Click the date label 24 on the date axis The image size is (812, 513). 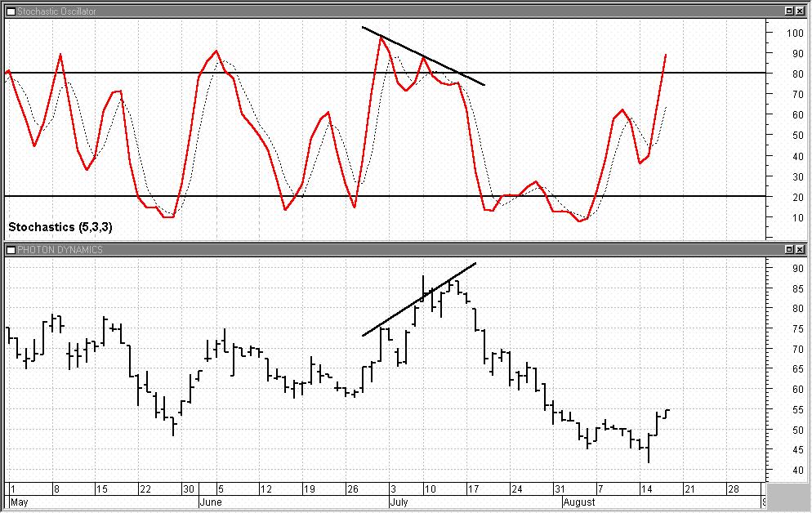[x=517, y=489]
